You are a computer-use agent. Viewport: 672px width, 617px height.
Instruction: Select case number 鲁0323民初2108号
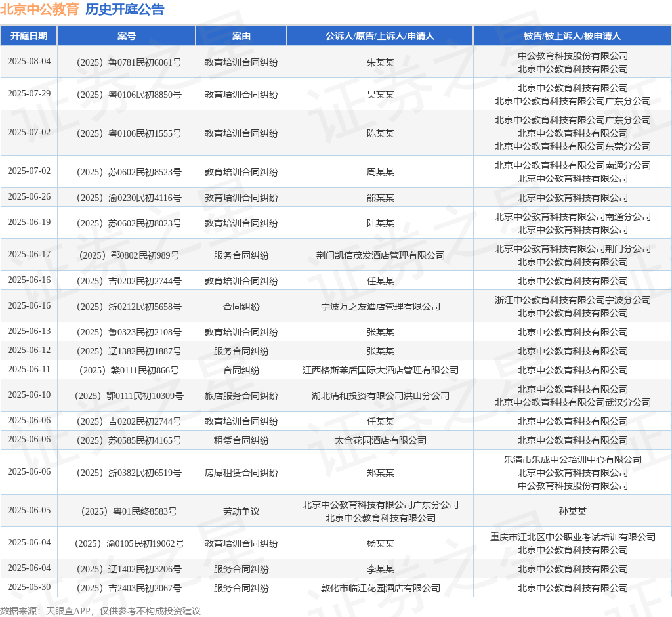pyautogui.click(x=129, y=332)
